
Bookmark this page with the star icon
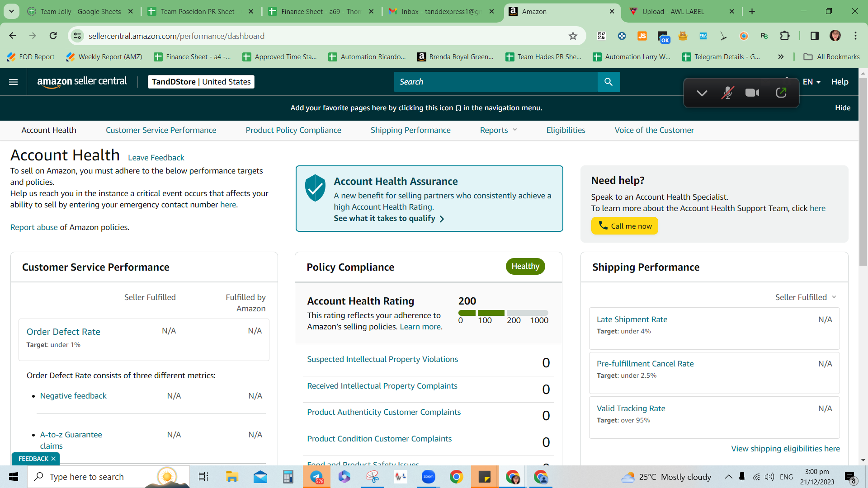click(573, 36)
